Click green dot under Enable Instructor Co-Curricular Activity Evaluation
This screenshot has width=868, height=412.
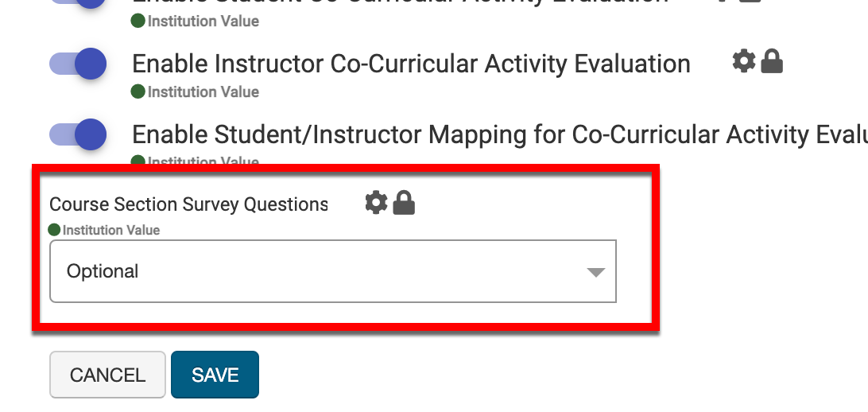coord(138,91)
